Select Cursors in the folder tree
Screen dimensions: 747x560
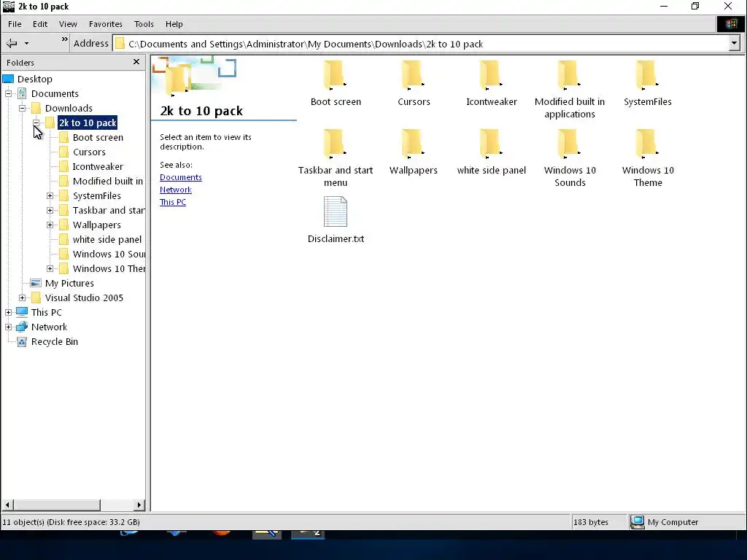89,152
